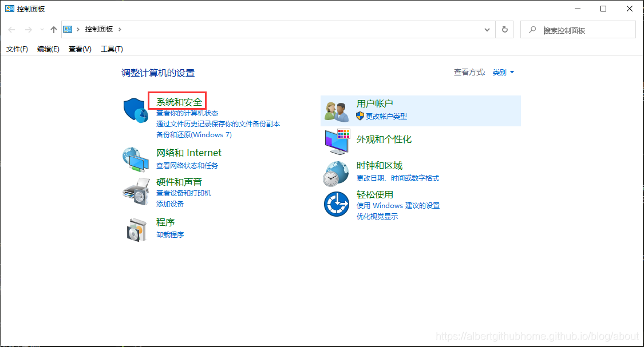Screen dimensions: 644x347
Task: Refresh the Control Panel view
Action: 505,30
